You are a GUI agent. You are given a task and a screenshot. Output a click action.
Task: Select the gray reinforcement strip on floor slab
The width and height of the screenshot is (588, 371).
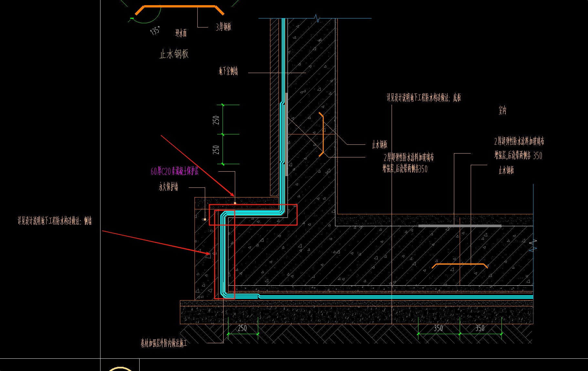coord(460,226)
